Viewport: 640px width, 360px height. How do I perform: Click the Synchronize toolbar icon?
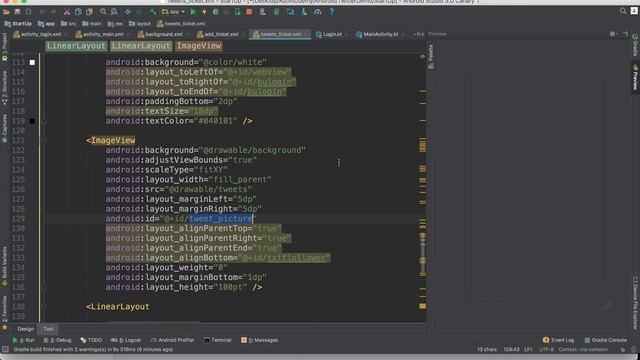tap(29, 12)
